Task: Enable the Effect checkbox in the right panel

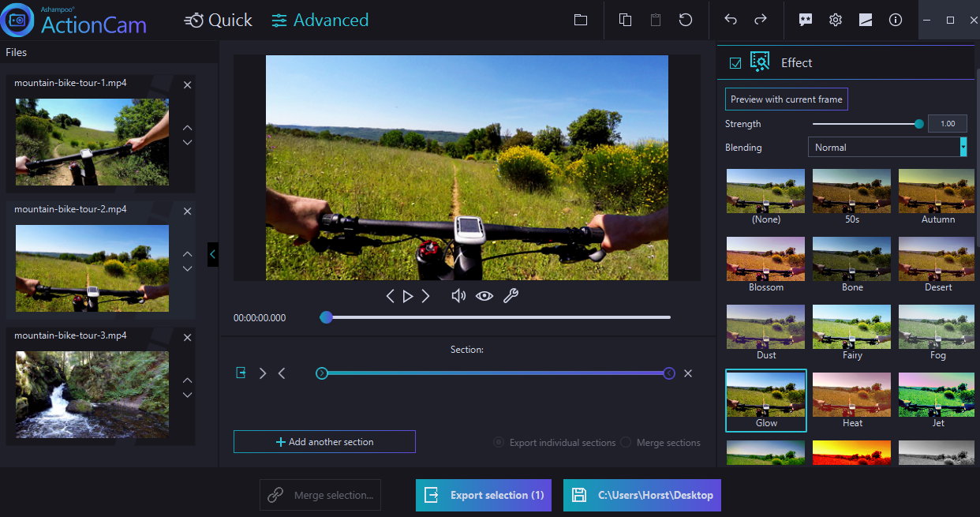Action: (734, 62)
